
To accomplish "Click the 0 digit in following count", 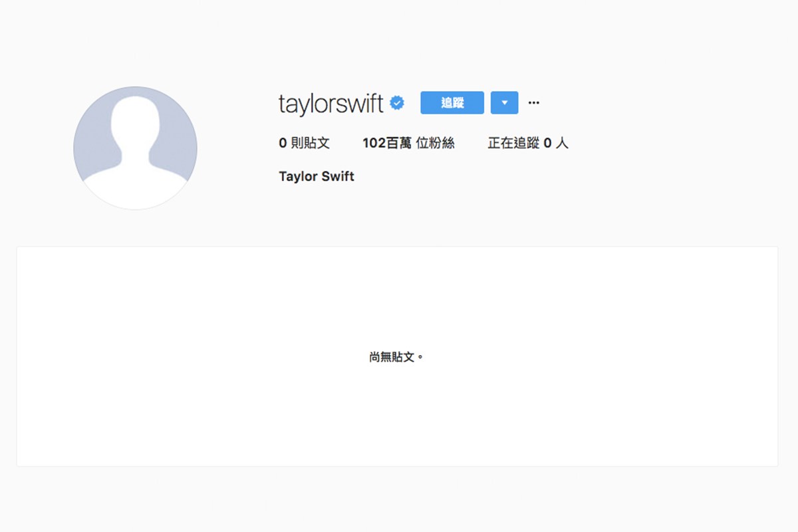I will point(548,143).
